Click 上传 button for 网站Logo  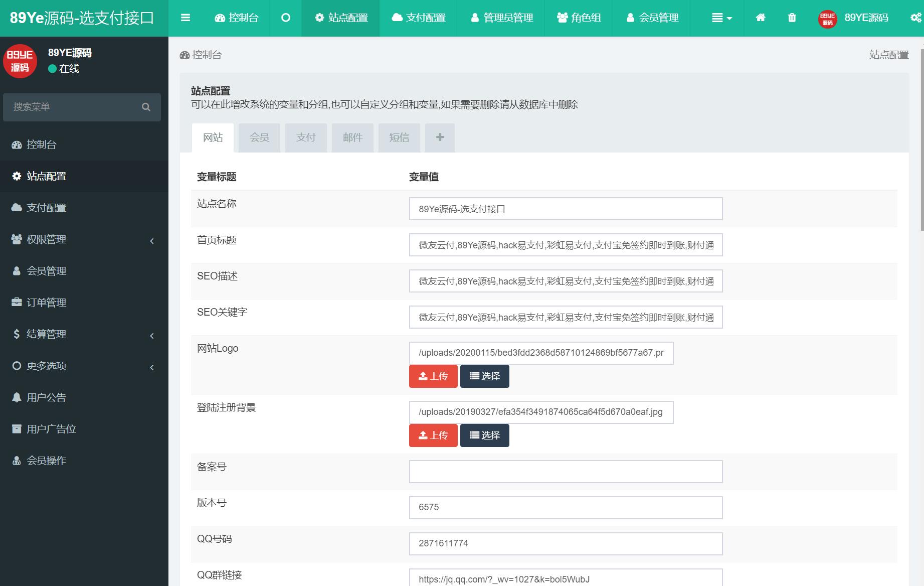(433, 376)
